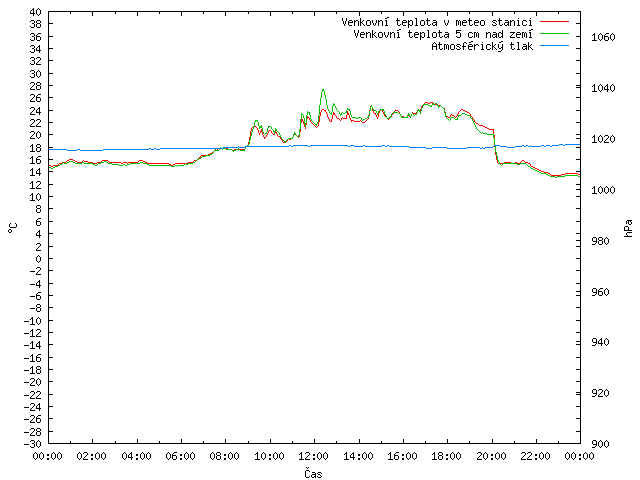Click the 30 °C axis label
The height and width of the screenshot is (480, 640).
coord(36,74)
